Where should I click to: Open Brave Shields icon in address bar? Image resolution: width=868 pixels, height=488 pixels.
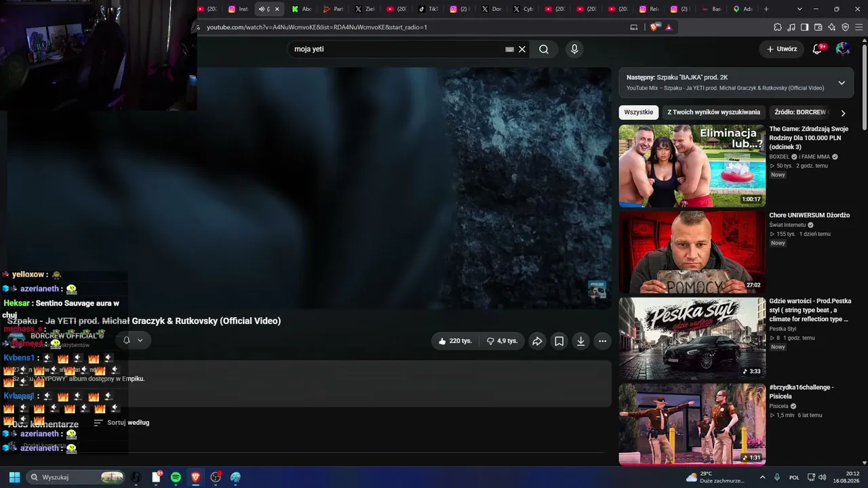pyautogui.click(x=654, y=27)
